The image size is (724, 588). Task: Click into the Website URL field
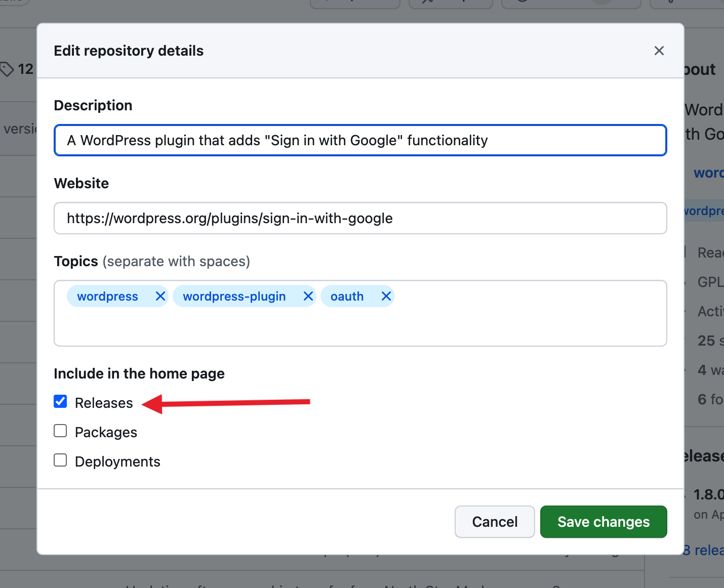click(360, 218)
